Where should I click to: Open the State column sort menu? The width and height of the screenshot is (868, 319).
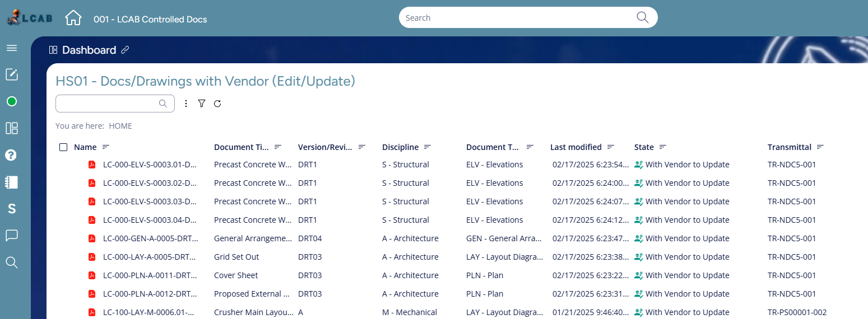pos(663,147)
